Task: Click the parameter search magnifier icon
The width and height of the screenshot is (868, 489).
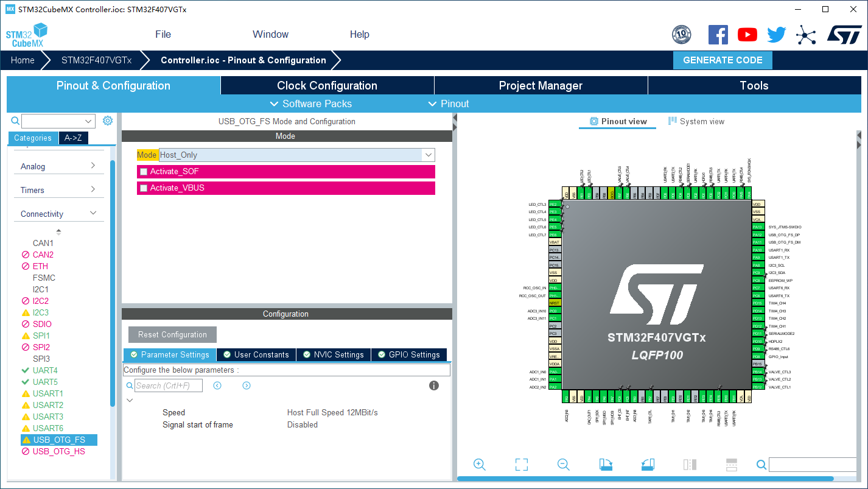Action: pyautogui.click(x=130, y=385)
